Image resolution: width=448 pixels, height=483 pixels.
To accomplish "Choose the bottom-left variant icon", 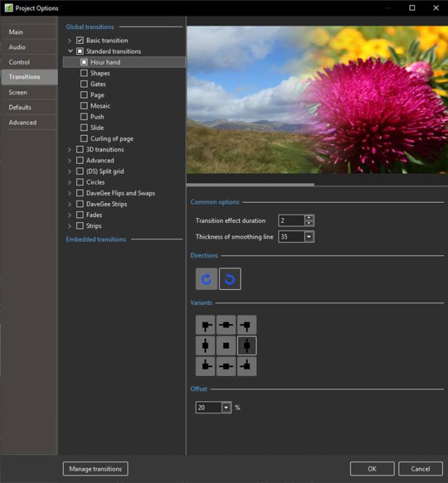I will coord(206,366).
